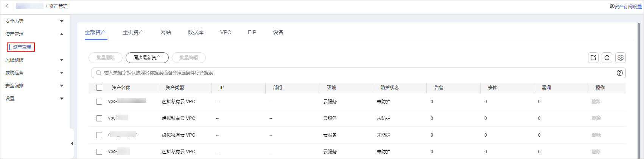This screenshot has height=159, width=644.
Task: Click the 同步最新资产 button
Action: pos(147,58)
